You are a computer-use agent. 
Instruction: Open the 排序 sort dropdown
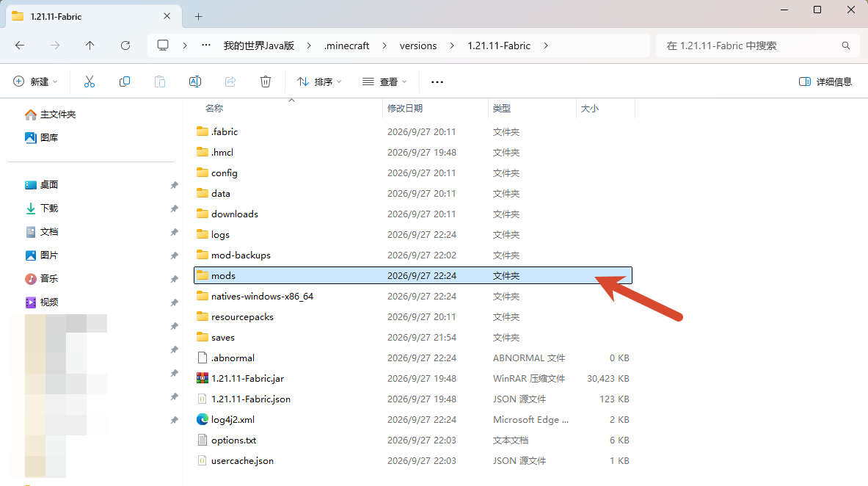tap(319, 81)
